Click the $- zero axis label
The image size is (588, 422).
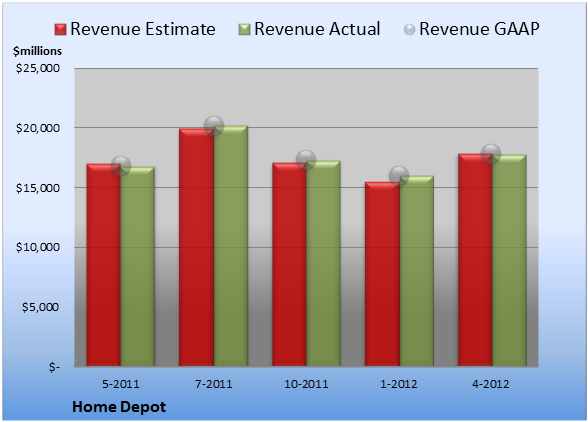54,367
